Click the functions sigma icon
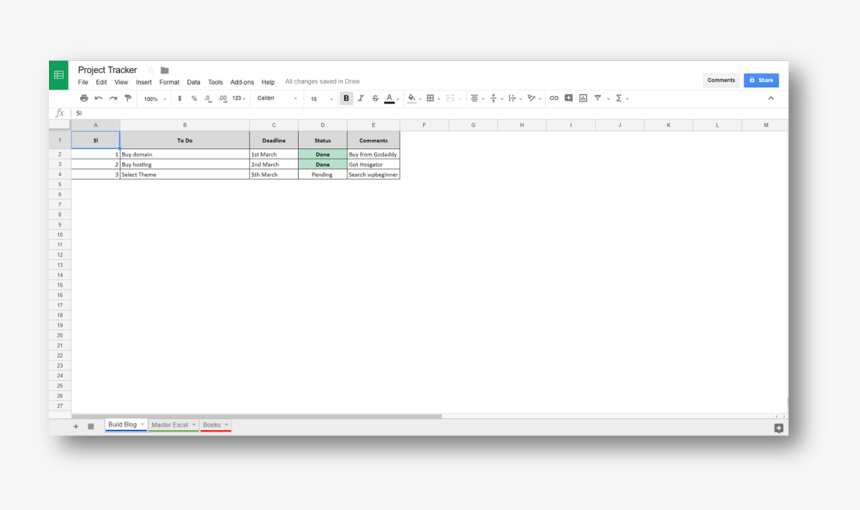This screenshot has width=860, height=510. 619,98
